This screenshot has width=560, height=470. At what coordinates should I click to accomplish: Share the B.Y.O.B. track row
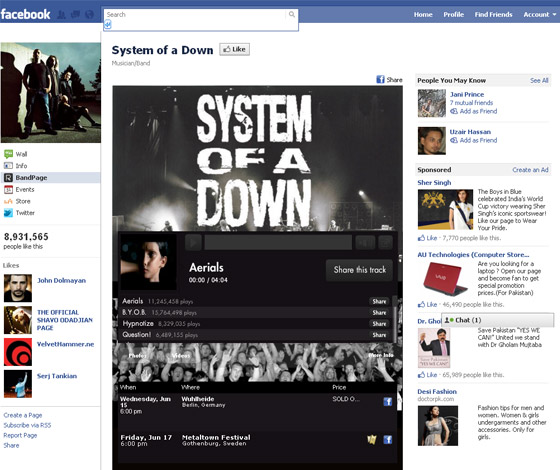click(x=379, y=312)
